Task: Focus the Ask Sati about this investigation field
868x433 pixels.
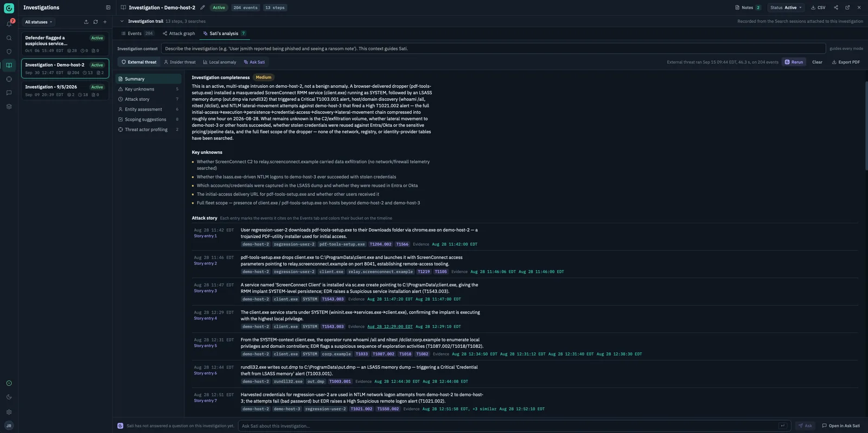Action: click(514, 426)
